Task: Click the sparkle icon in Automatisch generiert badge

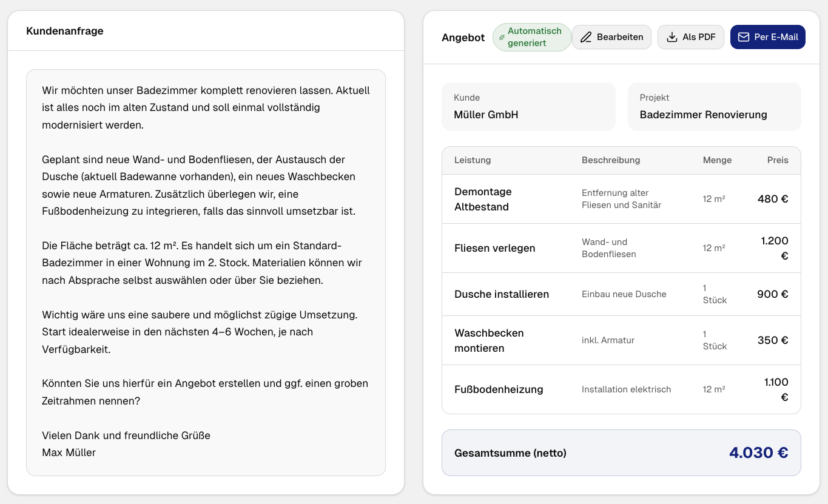Action: (502, 37)
